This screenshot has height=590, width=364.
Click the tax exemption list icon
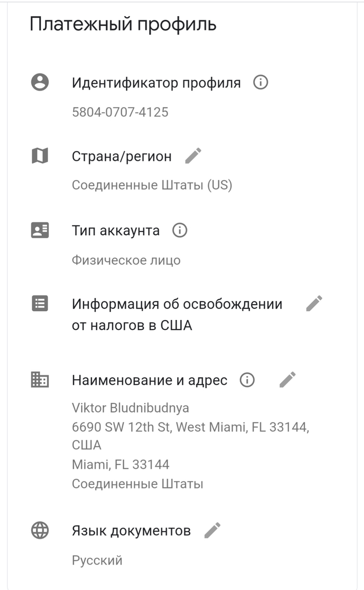pos(40,304)
